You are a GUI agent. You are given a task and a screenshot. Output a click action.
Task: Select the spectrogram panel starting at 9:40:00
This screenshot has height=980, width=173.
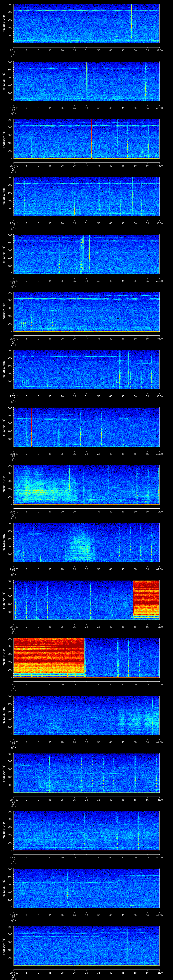click(86, 543)
